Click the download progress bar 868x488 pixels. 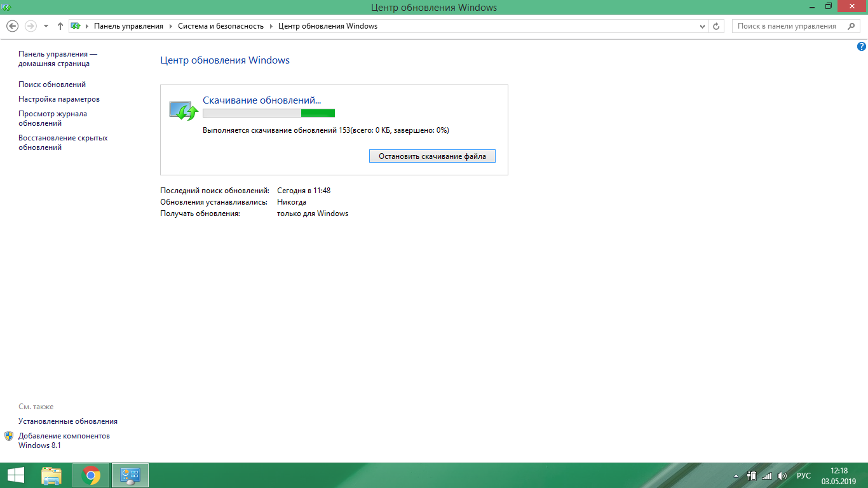click(269, 113)
